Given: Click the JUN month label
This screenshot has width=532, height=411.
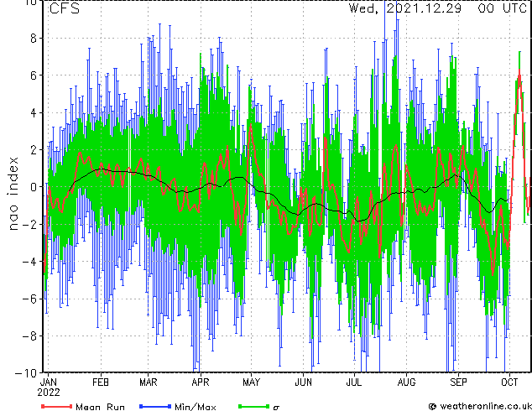Looking at the screenshot, I should (303, 382).
